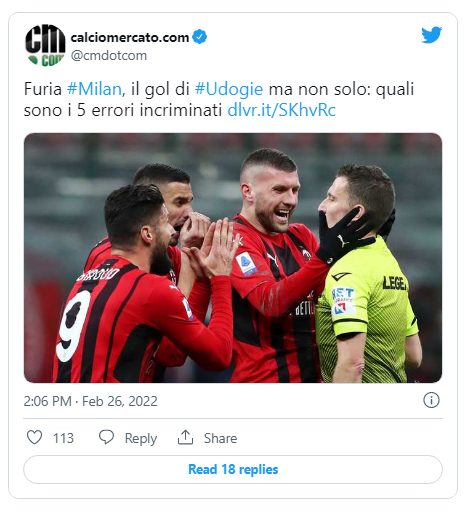Open the #Udogie hashtag
472x515 pixels.
229,89
